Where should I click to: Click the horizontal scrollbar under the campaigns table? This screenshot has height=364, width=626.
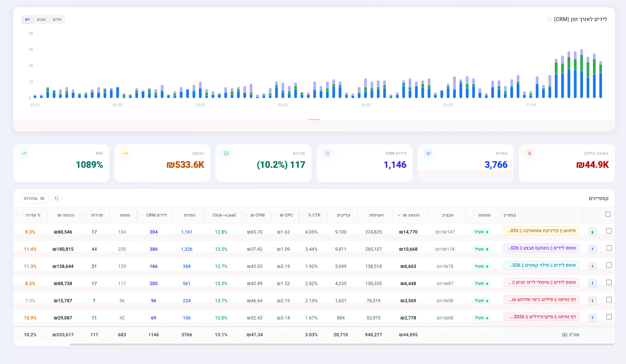[341, 344]
